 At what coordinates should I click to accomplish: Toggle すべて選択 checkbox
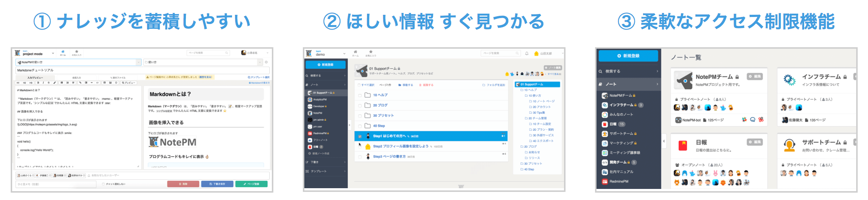359,85
